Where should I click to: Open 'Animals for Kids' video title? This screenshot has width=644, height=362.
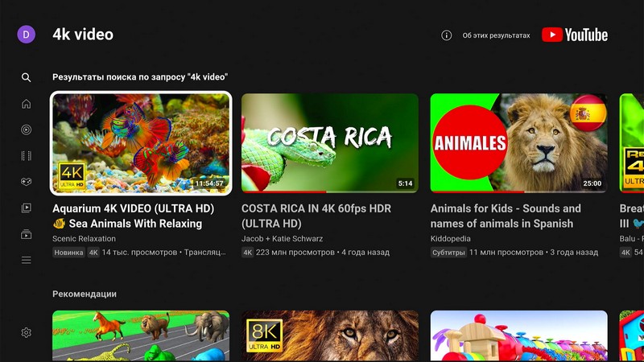coord(506,216)
